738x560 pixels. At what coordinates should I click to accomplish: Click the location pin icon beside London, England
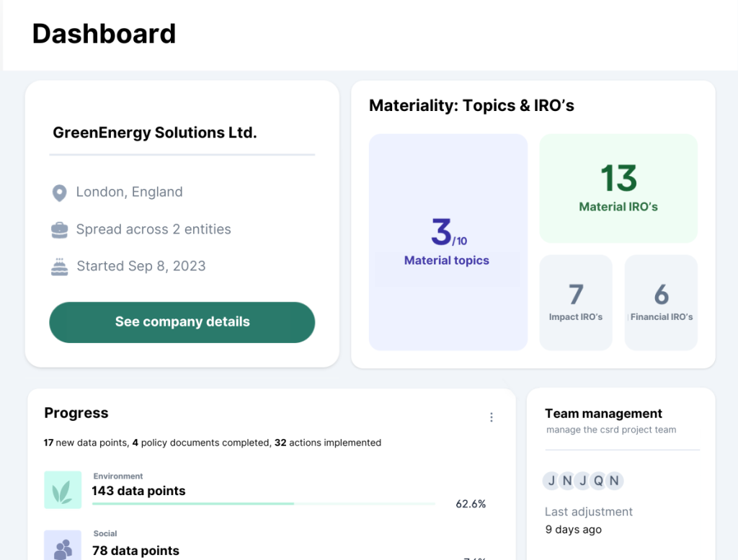[60, 192]
